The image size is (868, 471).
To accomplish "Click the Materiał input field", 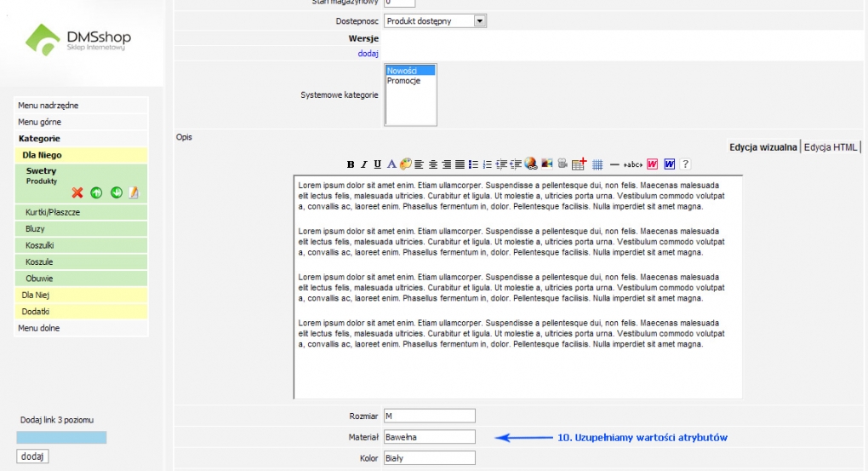I will click(x=430, y=437).
